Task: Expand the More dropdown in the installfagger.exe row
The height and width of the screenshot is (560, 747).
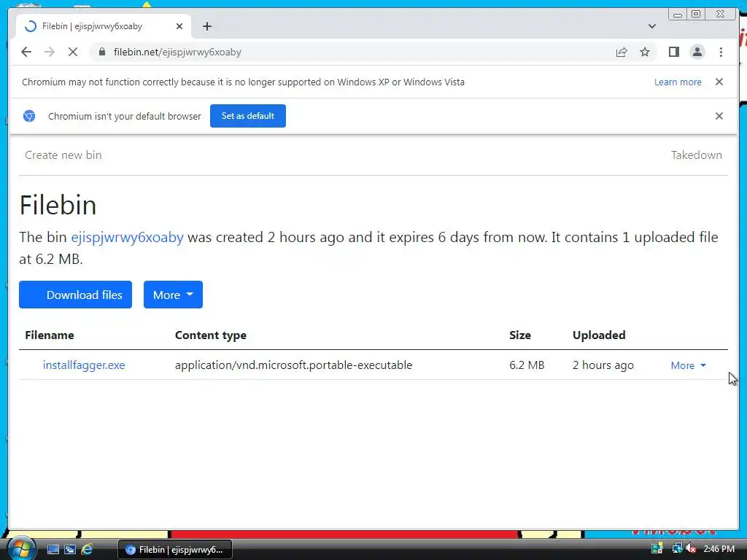Action: tap(689, 365)
